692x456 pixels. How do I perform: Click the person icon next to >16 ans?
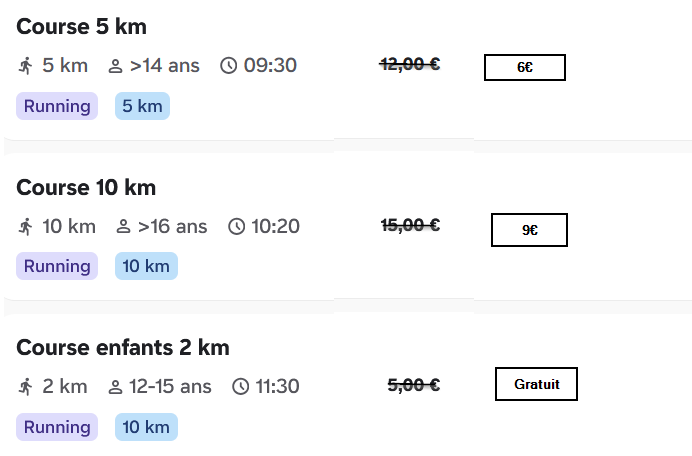pyautogui.click(x=123, y=227)
